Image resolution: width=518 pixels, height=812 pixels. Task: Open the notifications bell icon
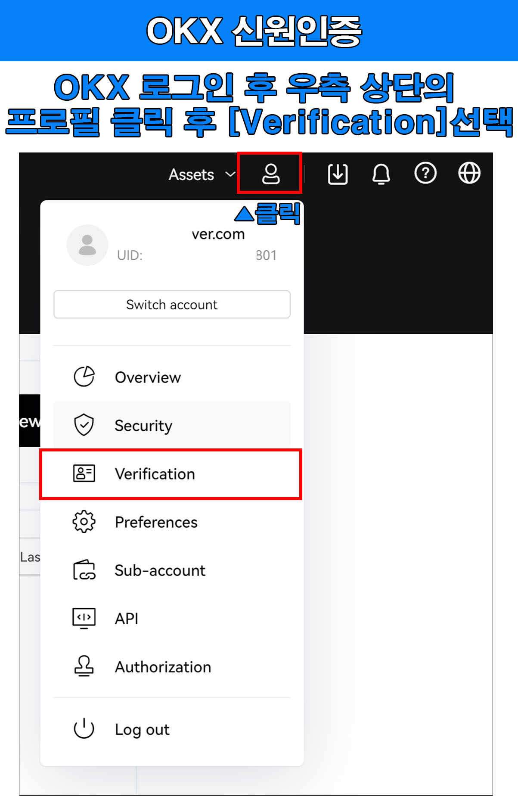(381, 174)
